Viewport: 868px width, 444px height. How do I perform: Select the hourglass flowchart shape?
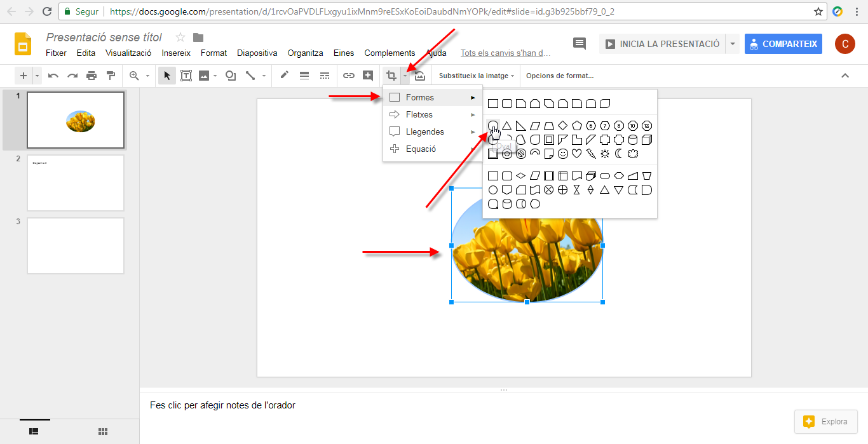(x=577, y=190)
